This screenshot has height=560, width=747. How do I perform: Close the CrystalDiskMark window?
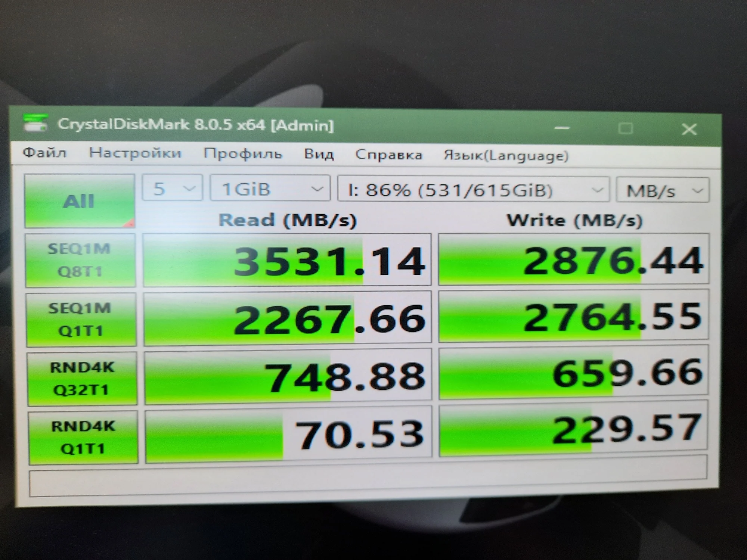pos(689,130)
